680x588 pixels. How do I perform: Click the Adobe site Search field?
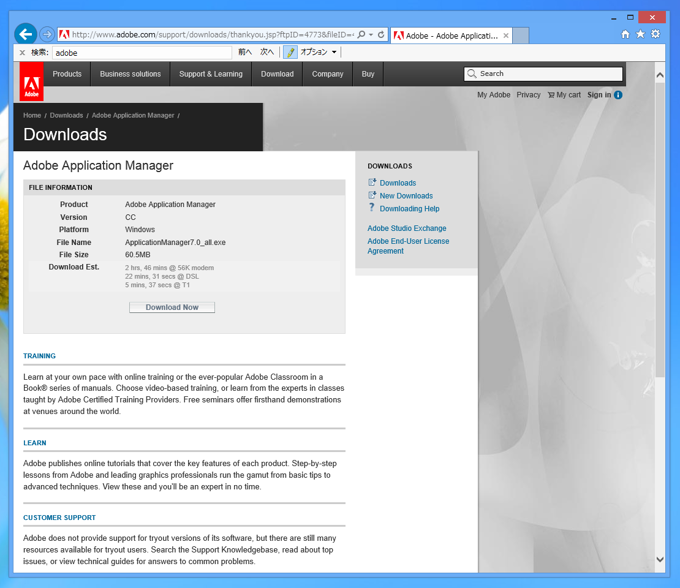[543, 74]
